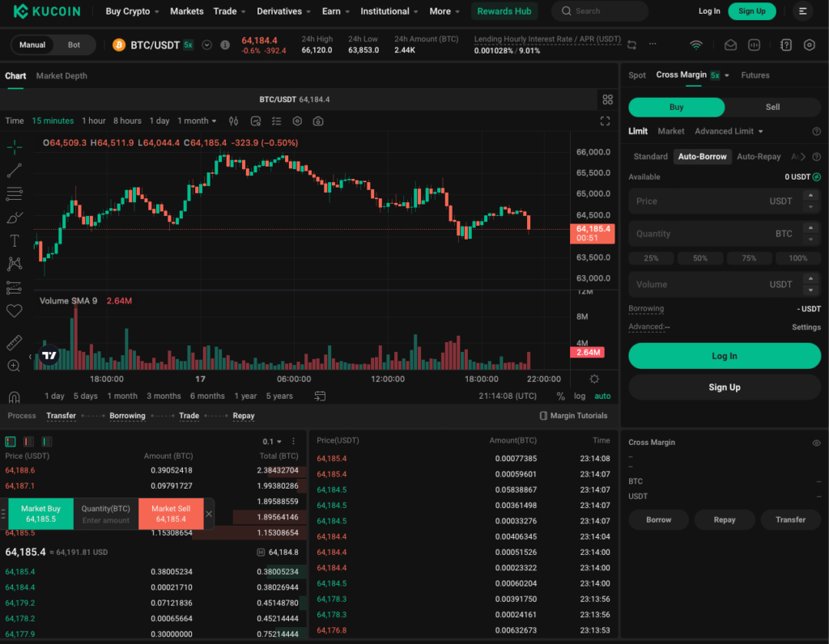The image size is (829, 644).
Task: Select the trend line drawing tool
Action: click(15, 170)
